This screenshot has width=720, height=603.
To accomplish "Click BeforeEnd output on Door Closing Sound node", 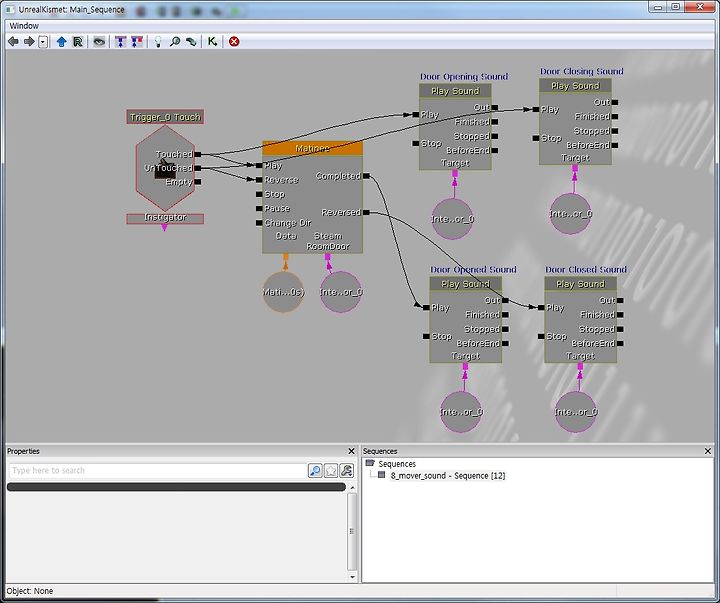I will (615, 145).
